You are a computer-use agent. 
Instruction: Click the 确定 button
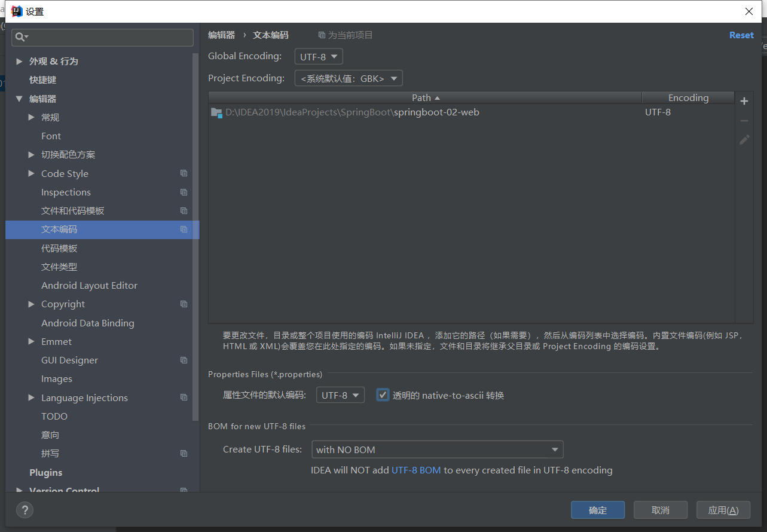[598, 510]
